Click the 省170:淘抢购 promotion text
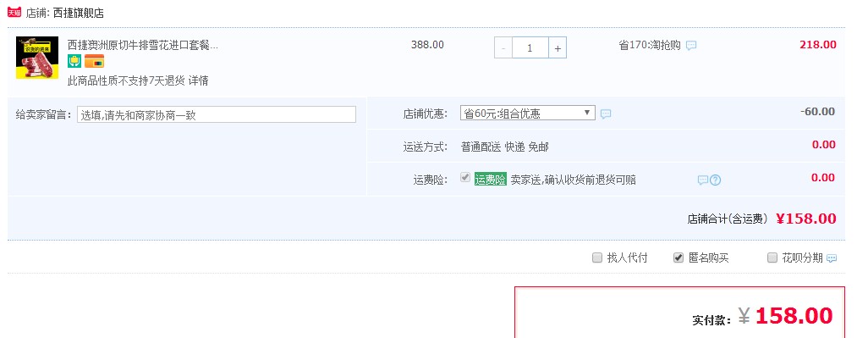868x338 pixels. point(650,46)
